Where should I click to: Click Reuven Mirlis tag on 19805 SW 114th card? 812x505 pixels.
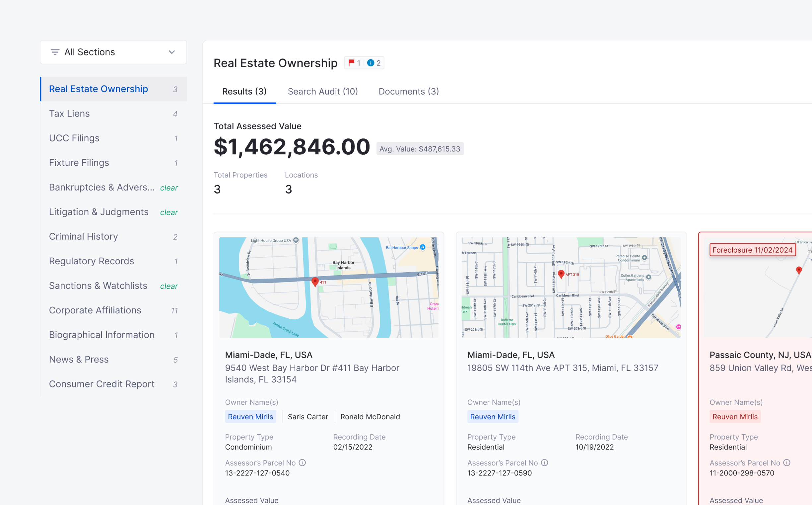[493, 417]
